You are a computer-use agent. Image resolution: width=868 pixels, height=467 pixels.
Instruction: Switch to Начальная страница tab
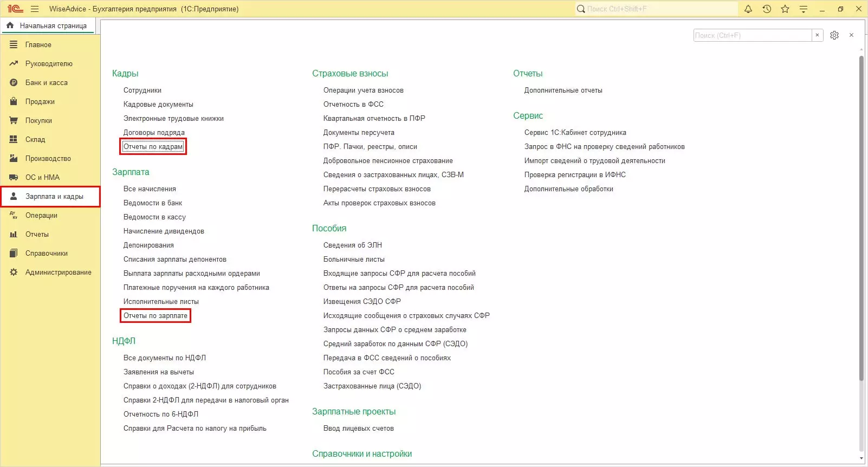tap(48, 25)
